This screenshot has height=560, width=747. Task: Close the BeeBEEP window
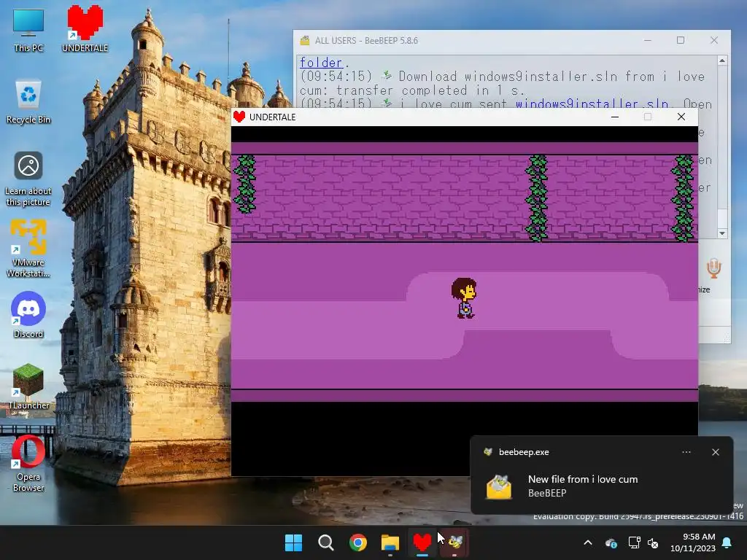[x=713, y=41]
